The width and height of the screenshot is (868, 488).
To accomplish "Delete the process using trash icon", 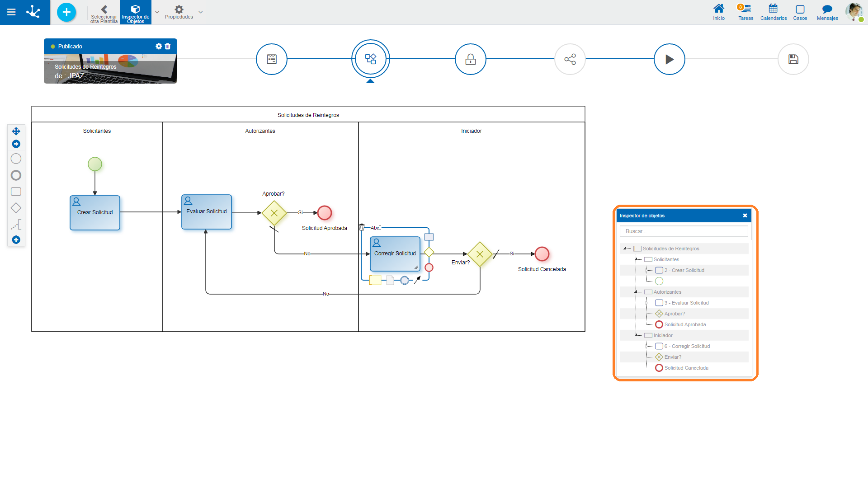I will tap(168, 46).
